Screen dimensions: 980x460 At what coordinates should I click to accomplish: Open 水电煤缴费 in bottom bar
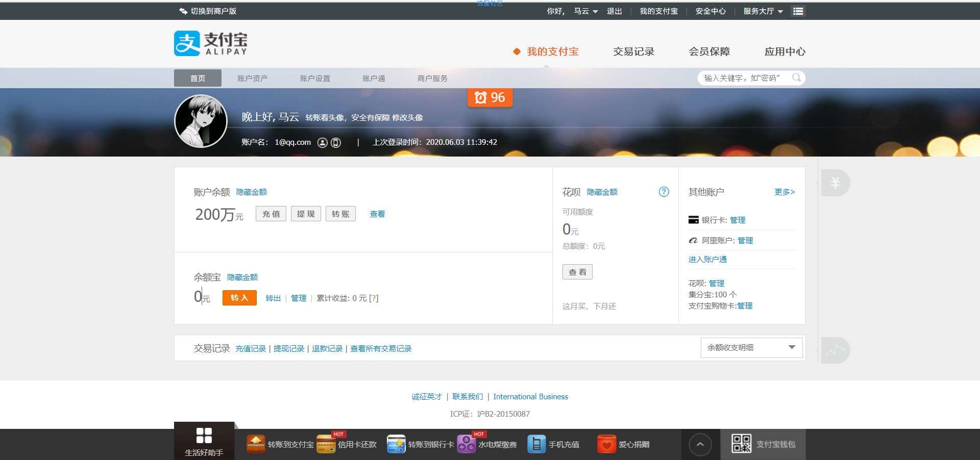pyautogui.click(x=487, y=443)
